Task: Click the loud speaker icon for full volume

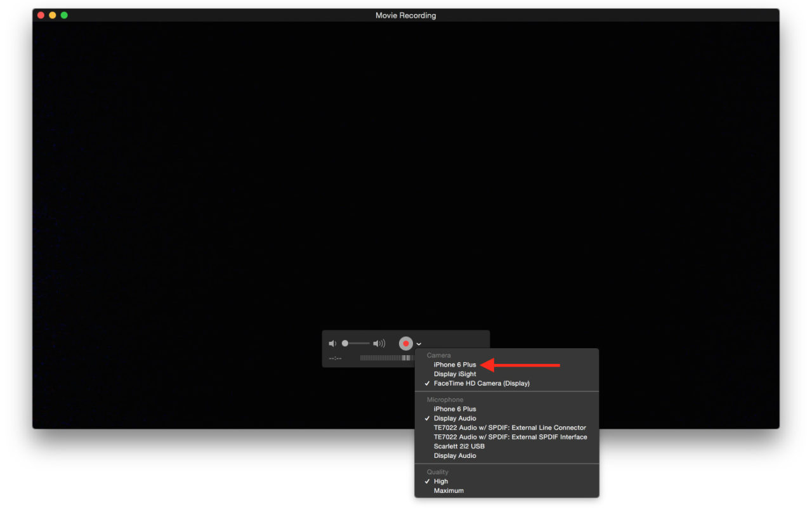Action: [x=379, y=342]
